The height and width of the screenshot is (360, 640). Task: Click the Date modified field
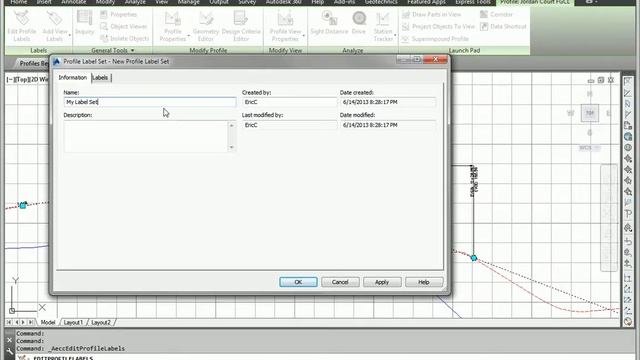tap(387, 125)
